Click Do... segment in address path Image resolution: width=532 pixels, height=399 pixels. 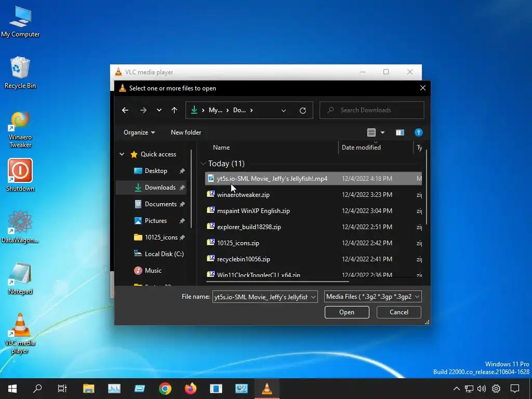coord(240,110)
